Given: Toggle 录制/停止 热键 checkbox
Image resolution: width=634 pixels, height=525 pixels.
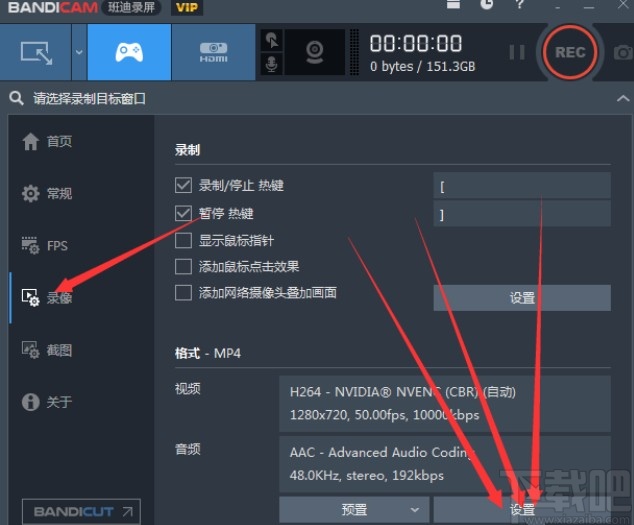Looking at the screenshot, I should pos(183,185).
